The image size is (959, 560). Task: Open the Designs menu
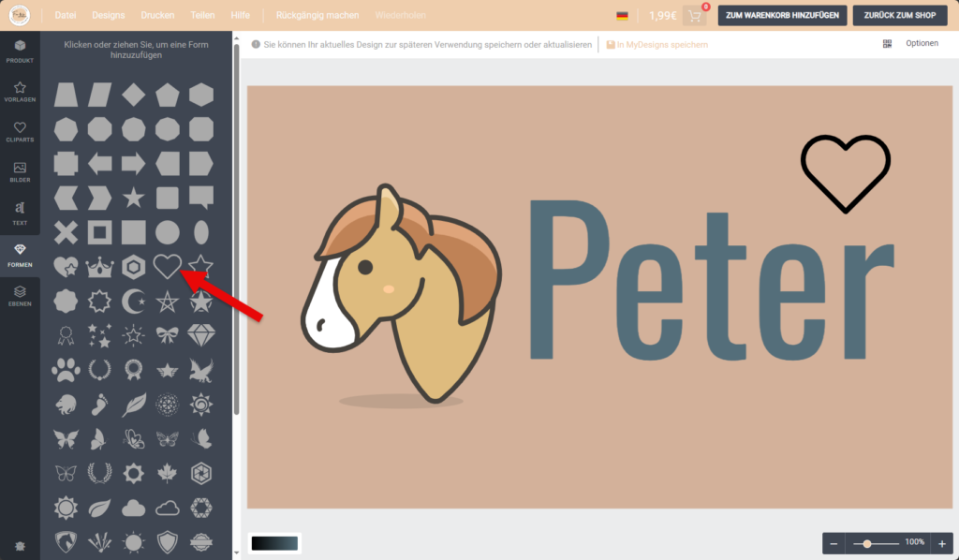[x=109, y=16]
